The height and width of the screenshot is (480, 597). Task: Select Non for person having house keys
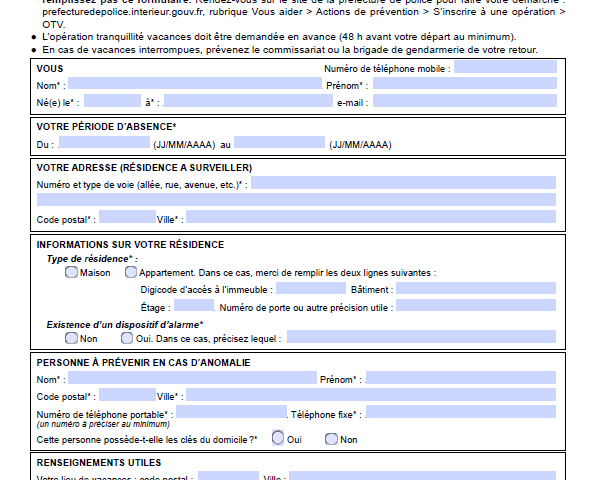[331, 439]
